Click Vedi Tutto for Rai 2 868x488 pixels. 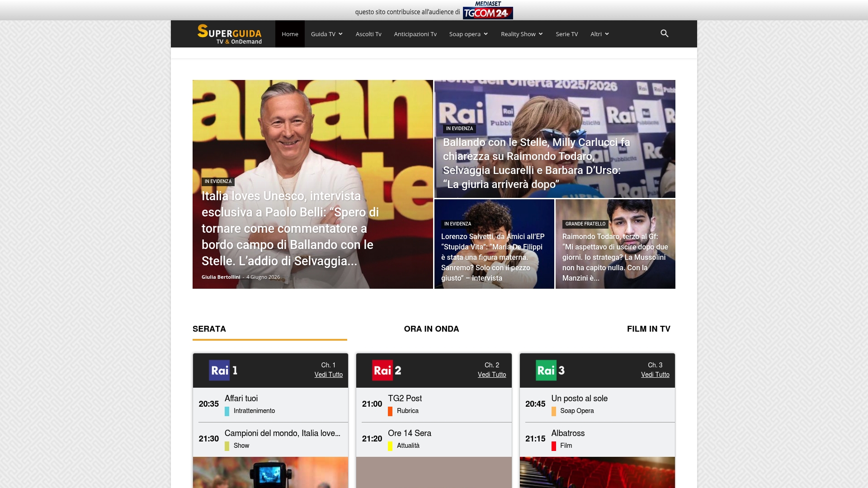click(x=492, y=375)
